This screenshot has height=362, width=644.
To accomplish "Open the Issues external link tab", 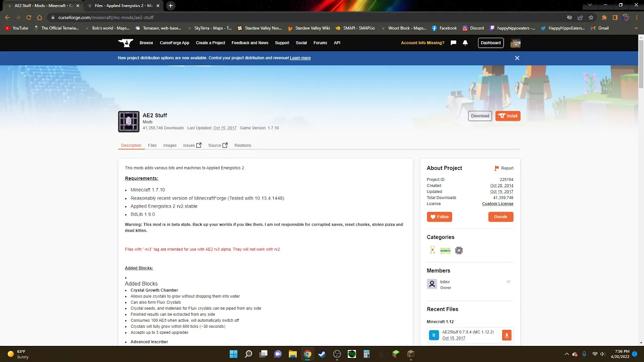I will click(192, 145).
